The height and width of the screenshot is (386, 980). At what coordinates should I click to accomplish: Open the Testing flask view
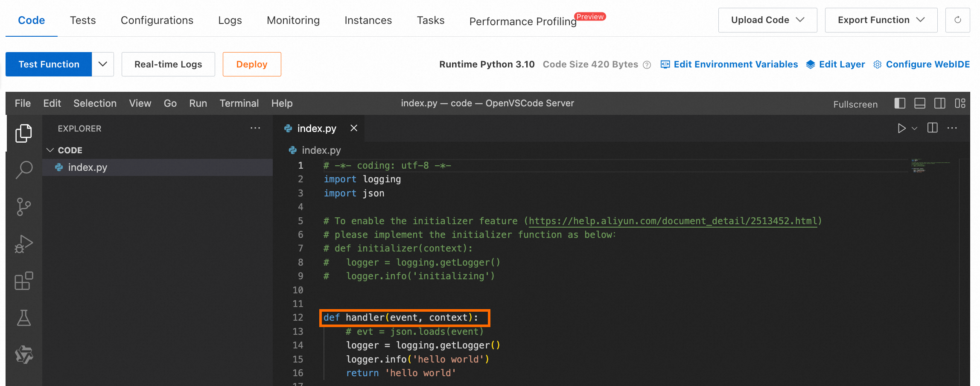pyautogui.click(x=24, y=318)
